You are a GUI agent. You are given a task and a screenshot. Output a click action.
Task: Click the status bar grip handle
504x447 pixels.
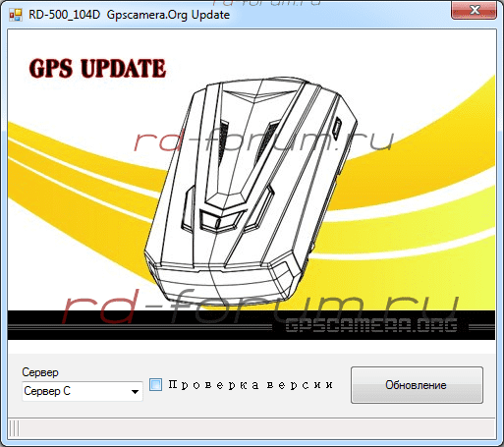[x=14, y=428]
